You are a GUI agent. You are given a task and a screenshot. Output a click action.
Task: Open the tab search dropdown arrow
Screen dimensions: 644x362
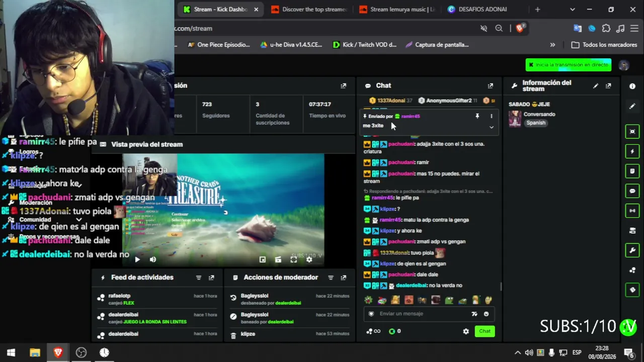pos(572,10)
